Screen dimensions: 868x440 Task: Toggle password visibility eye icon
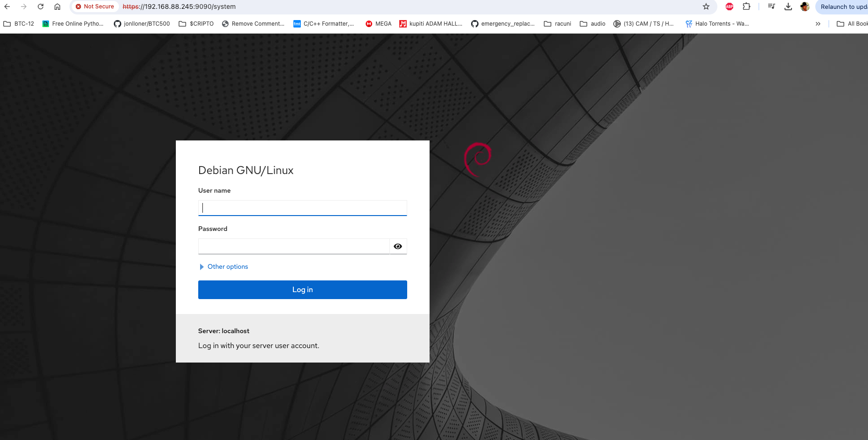pyautogui.click(x=398, y=246)
